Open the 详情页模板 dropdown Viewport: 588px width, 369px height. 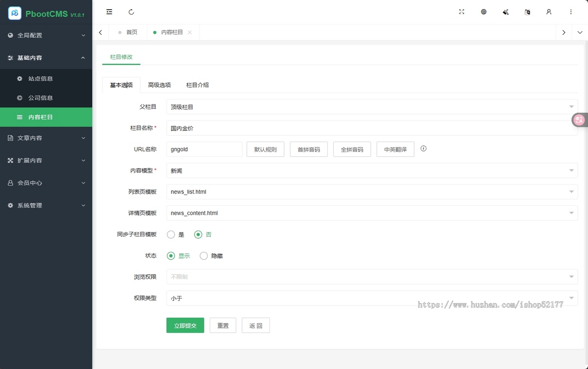[372, 213]
